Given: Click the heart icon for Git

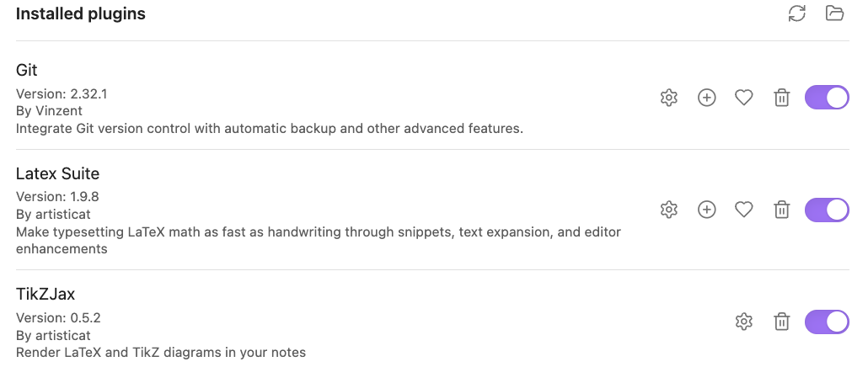Looking at the screenshot, I should point(743,98).
